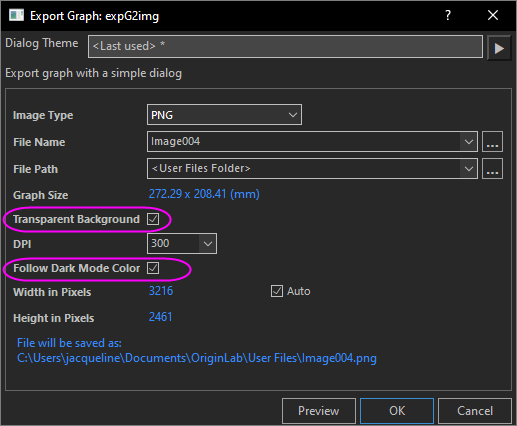Click the Follow Dark Mode Color label
The height and width of the screenshot is (426, 517).
[76, 268]
